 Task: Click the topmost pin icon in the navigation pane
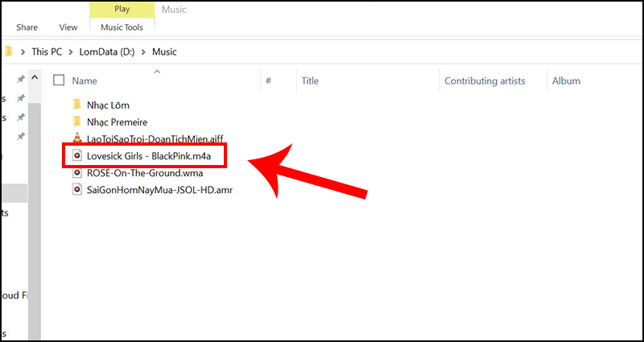pyautogui.click(x=21, y=80)
